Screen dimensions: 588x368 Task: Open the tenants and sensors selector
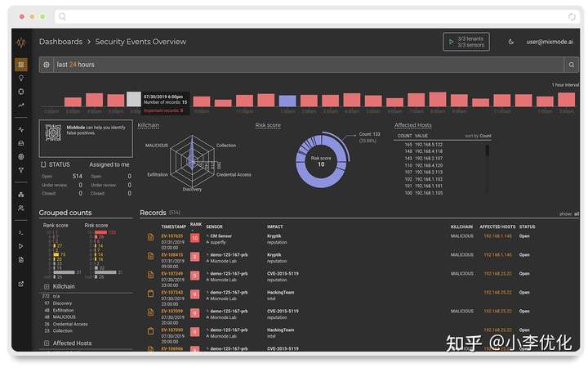[x=466, y=42]
